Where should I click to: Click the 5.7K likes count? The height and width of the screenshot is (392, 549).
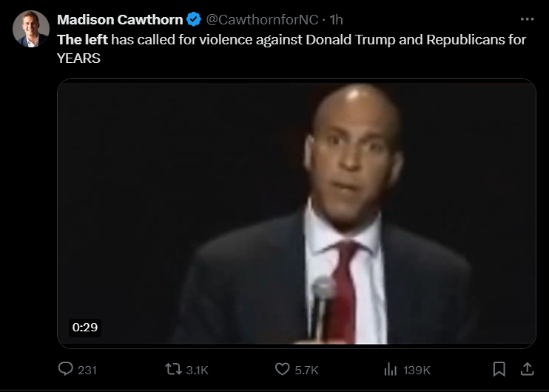pos(306,371)
